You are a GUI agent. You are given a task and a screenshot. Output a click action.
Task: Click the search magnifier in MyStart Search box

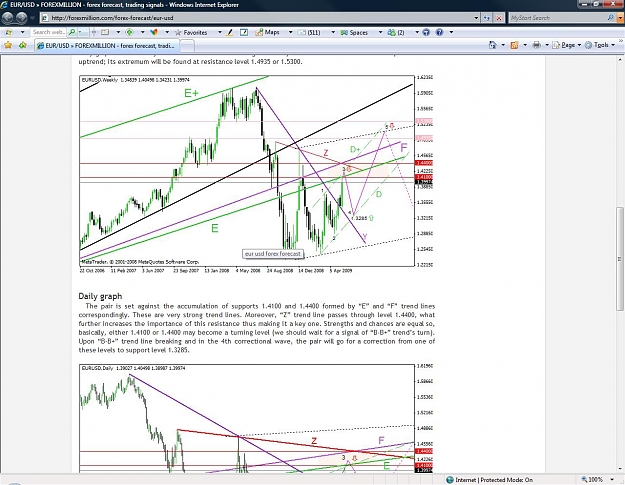pyautogui.click(x=610, y=18)
